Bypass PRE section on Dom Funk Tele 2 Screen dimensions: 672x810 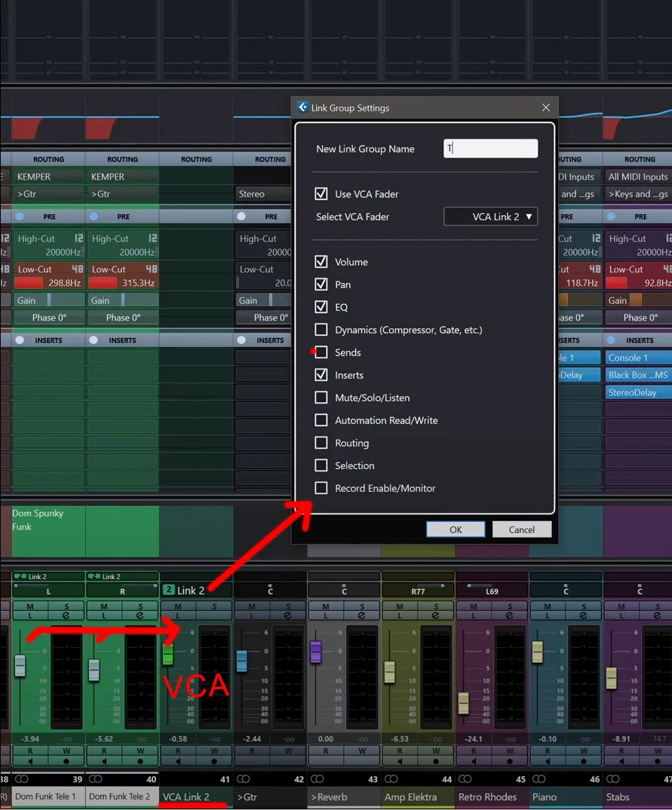(94, 216)
